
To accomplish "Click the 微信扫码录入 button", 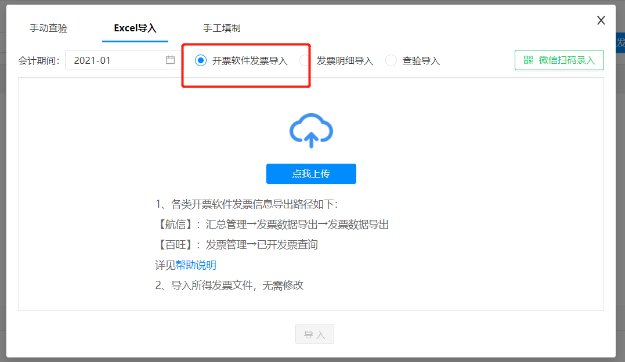I will coord(559,60).
